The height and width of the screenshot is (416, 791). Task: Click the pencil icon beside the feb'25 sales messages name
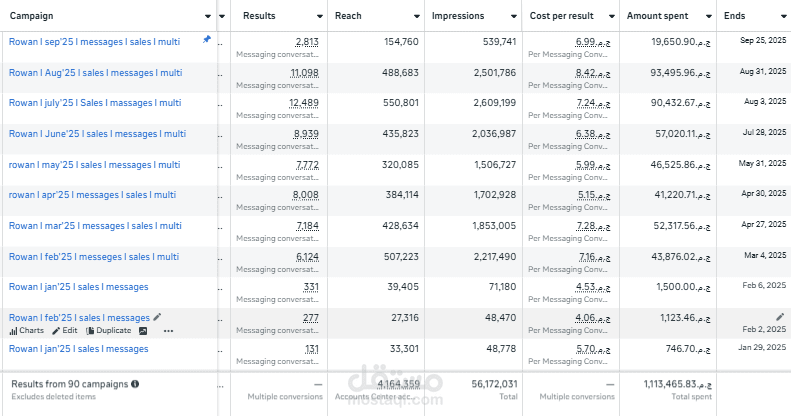click(157, 317)
